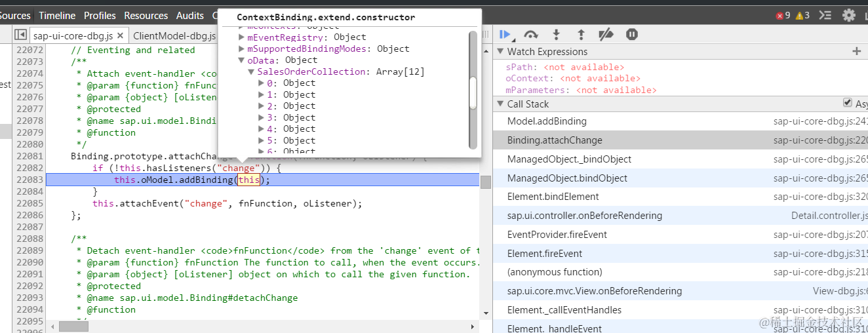Click the red error count indicator
Screen dimensions: 868x333
tap(783, 15)
